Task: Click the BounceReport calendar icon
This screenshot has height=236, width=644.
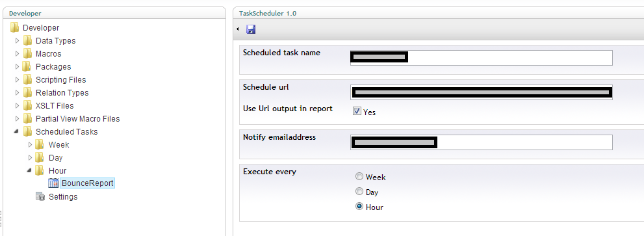Action: coord(53,183)
